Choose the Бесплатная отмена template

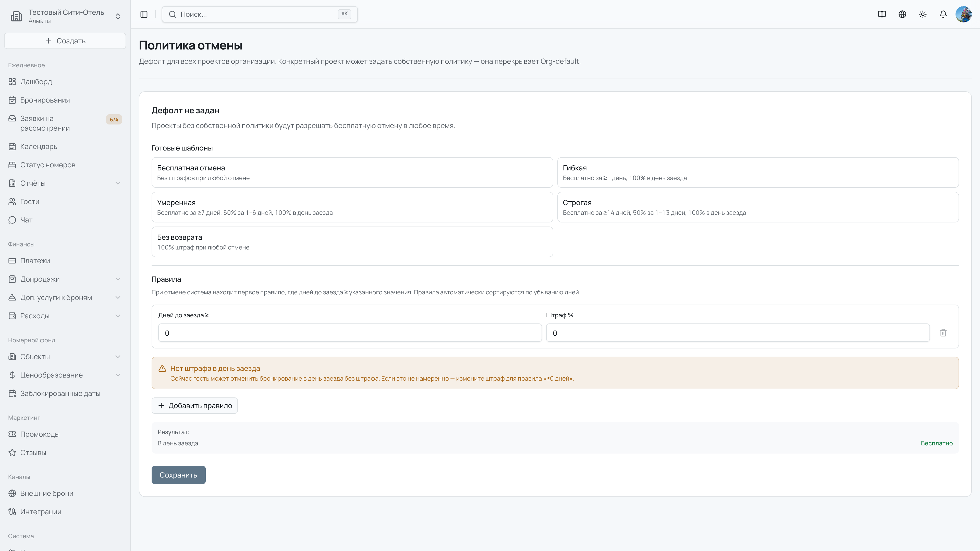[x=352, y=173]
